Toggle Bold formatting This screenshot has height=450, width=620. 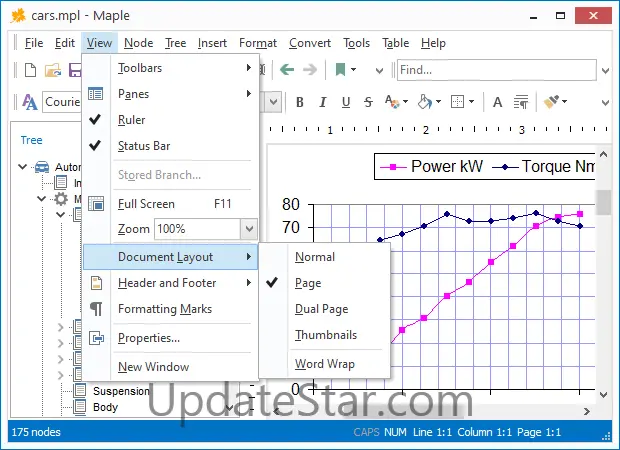pos(300,102)
